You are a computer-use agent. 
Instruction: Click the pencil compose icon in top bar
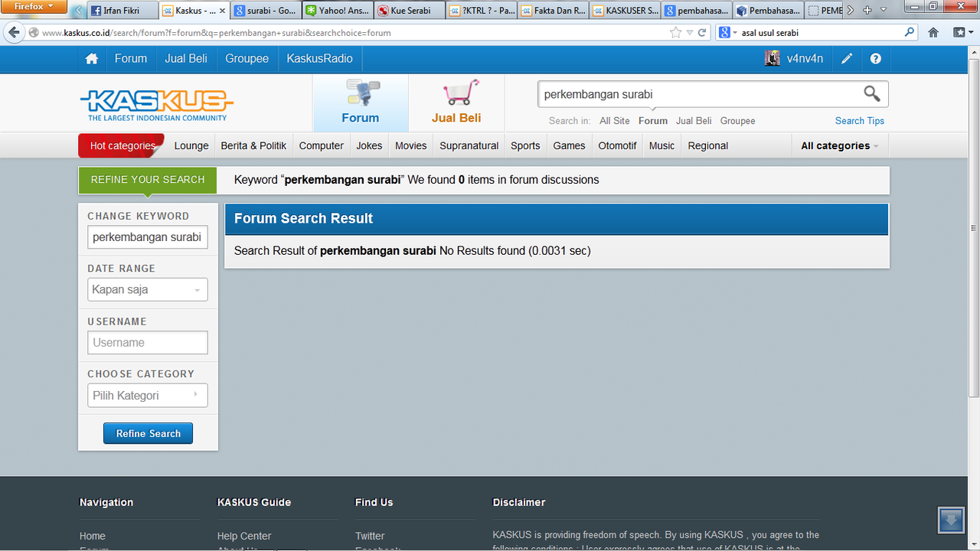(x=847, y=59)
